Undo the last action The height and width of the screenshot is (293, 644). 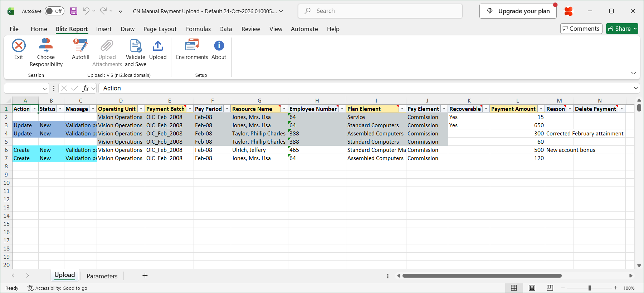click(86, 11)
